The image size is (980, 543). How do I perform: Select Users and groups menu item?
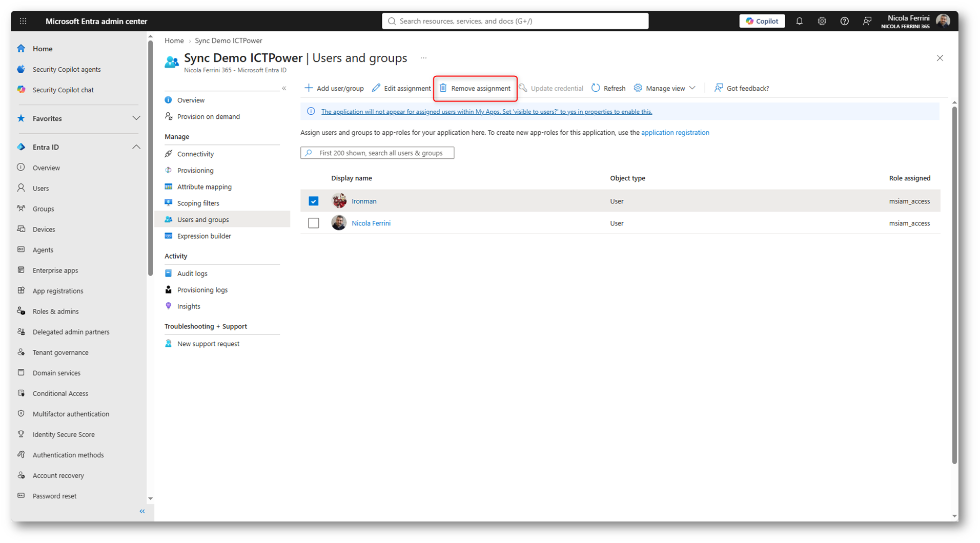pos(222,219)
